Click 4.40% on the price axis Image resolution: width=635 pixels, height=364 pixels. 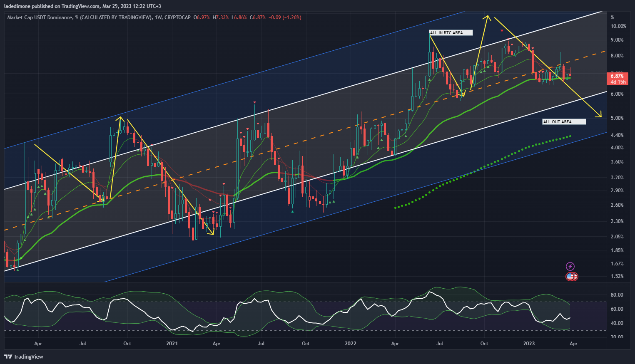click(617, 135)
